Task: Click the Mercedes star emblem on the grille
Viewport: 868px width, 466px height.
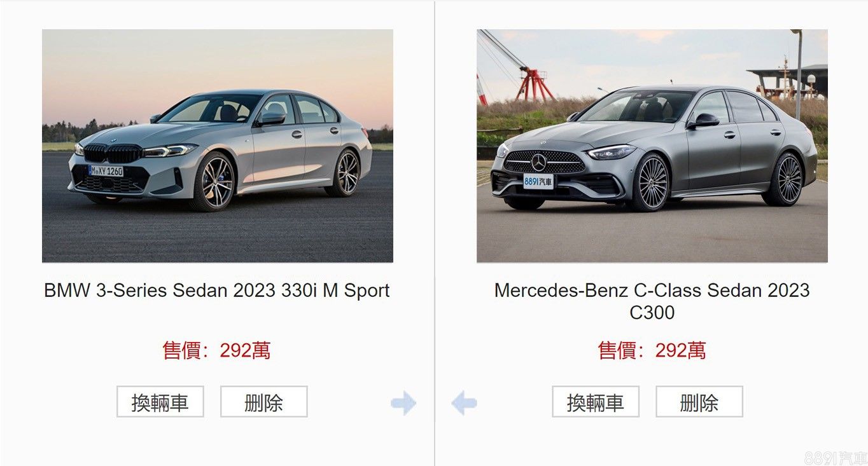Action: (x=539, y=163)
